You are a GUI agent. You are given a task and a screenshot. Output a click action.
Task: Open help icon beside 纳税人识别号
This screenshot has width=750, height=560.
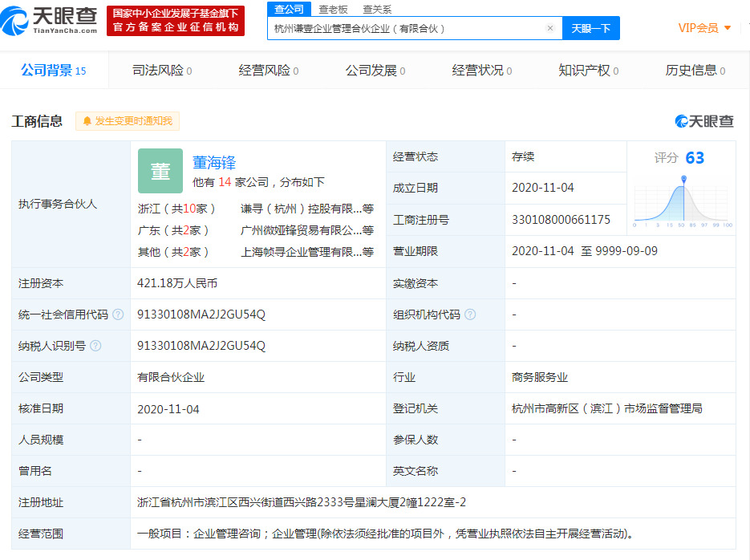pos(95,345)
